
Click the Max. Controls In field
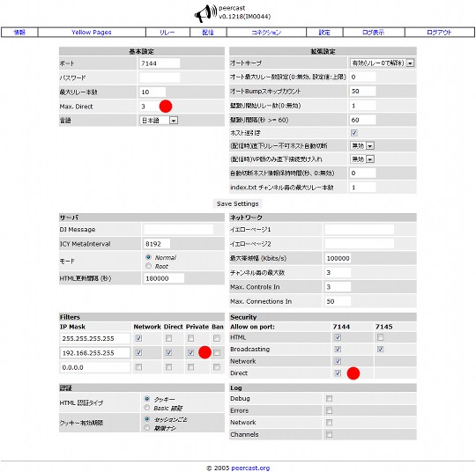click(338, 287)
